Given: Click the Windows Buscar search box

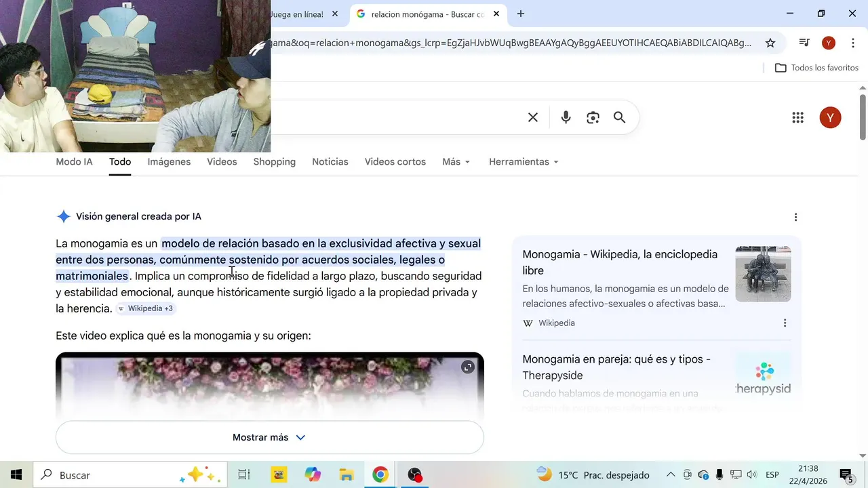Looking at the screenshot, I should [130, 475].
